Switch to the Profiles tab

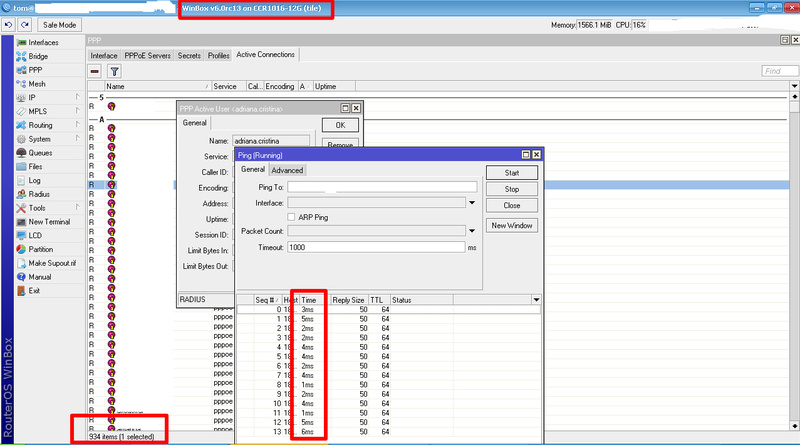click(x=218, y=55)
